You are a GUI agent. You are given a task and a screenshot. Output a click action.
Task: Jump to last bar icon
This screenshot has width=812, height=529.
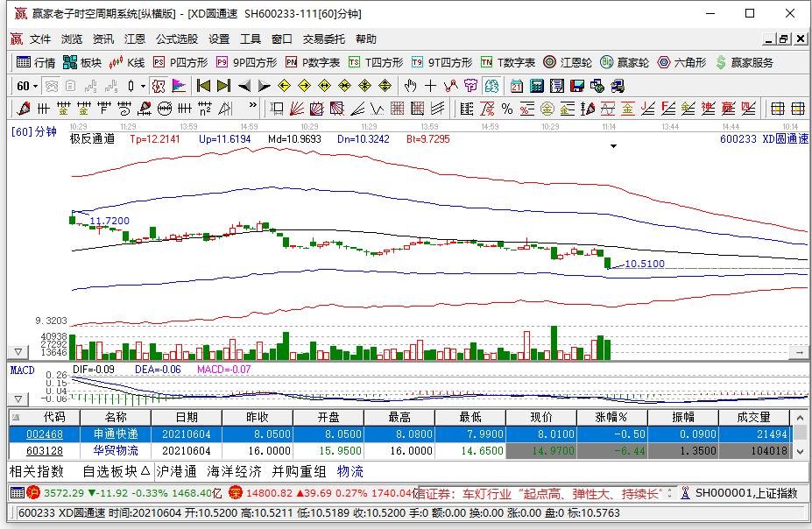[x=223, y=86]
